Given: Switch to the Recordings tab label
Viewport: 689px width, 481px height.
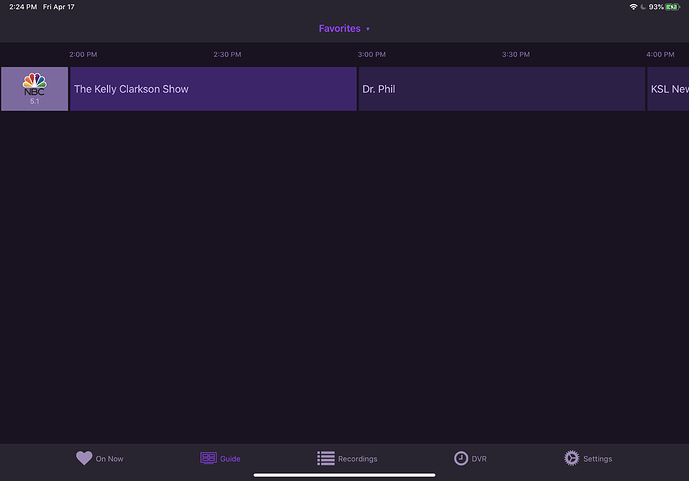Looking at the screenshot, I should [357, 459].
